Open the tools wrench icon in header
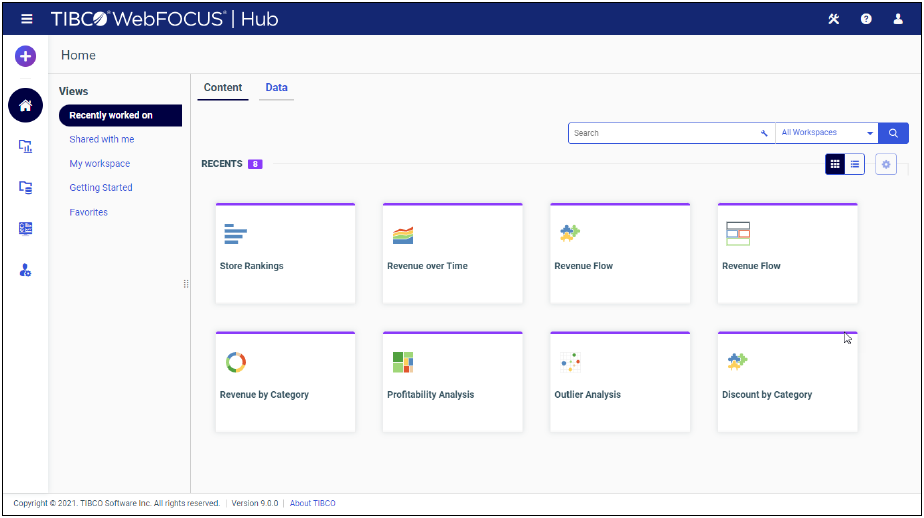 click(x=834, y=19)
